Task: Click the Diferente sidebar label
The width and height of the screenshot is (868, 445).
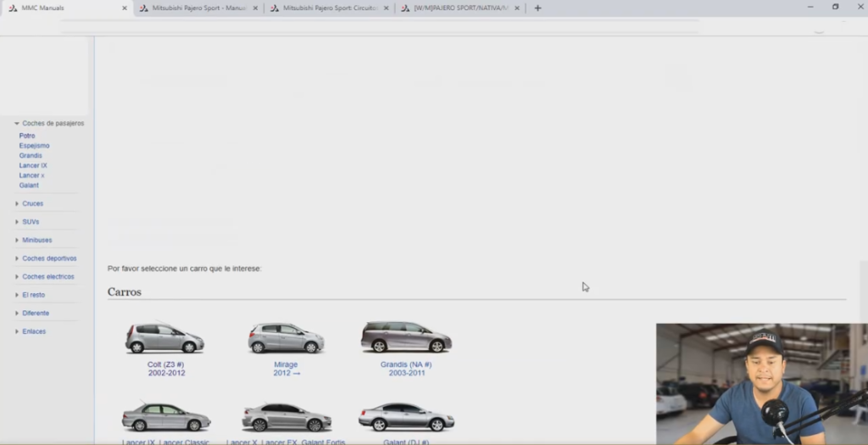Action: [x=36, y=314]
